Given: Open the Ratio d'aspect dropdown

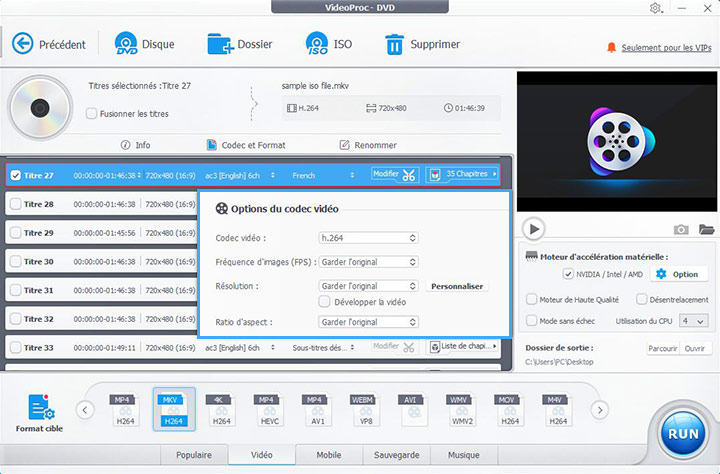Looking at the screenshot, I should coord(368,322).
